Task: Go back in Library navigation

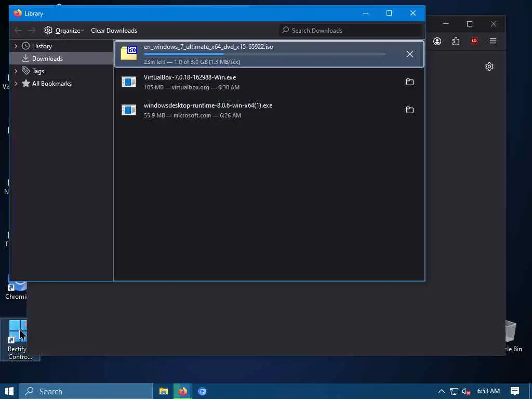Action: point(18,31)
